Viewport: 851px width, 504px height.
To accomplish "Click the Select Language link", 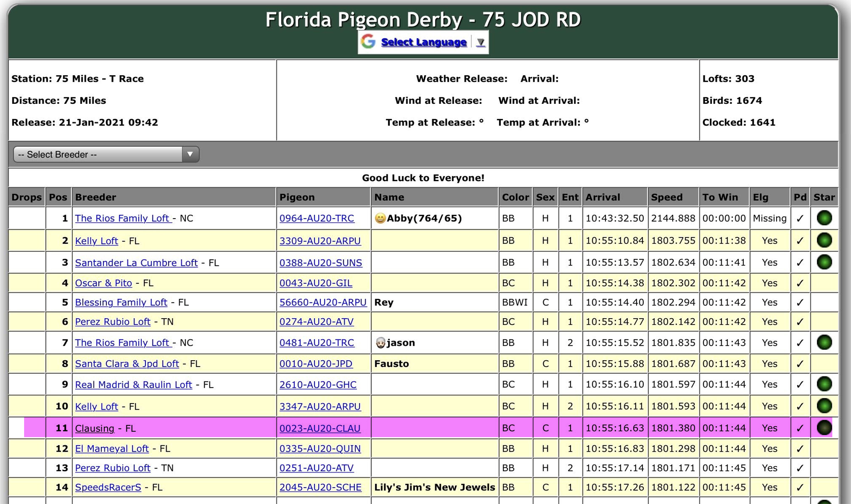I will coord(423,42).
